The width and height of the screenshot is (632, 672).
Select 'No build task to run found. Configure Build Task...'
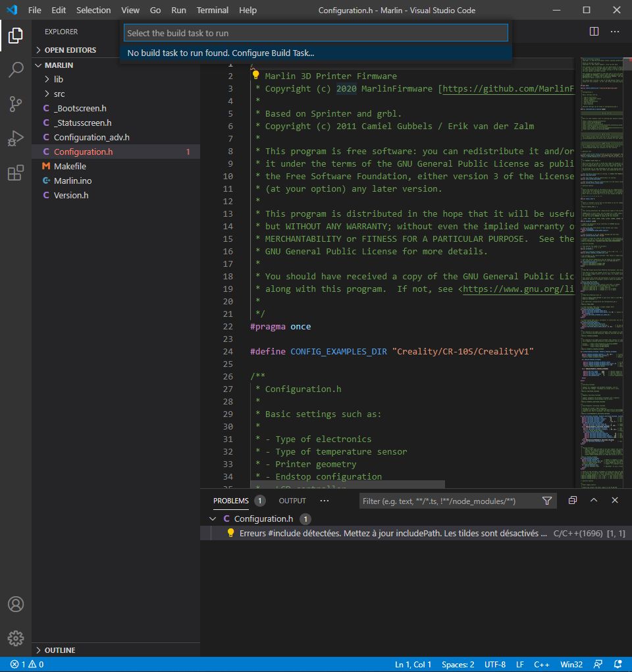[x=316, y=53]
